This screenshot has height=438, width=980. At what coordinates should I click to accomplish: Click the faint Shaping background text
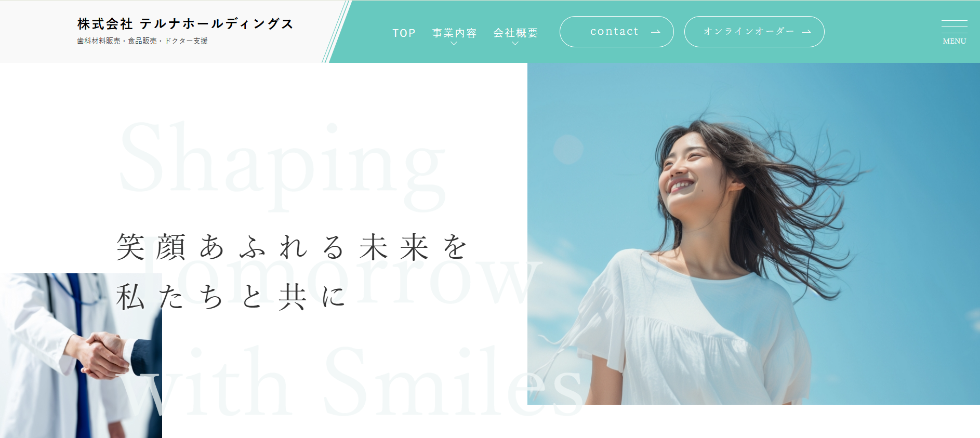pyautogui.click(x=283, y=165)
